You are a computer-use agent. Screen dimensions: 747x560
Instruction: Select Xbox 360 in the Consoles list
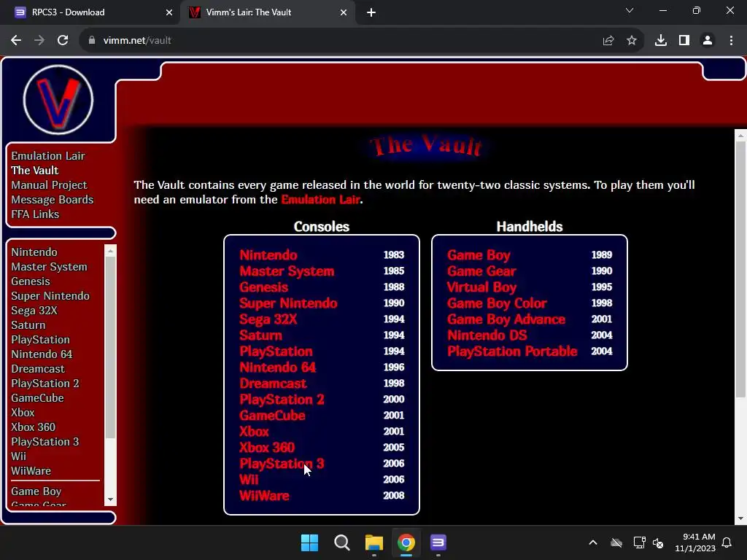(x=267, y=447)
